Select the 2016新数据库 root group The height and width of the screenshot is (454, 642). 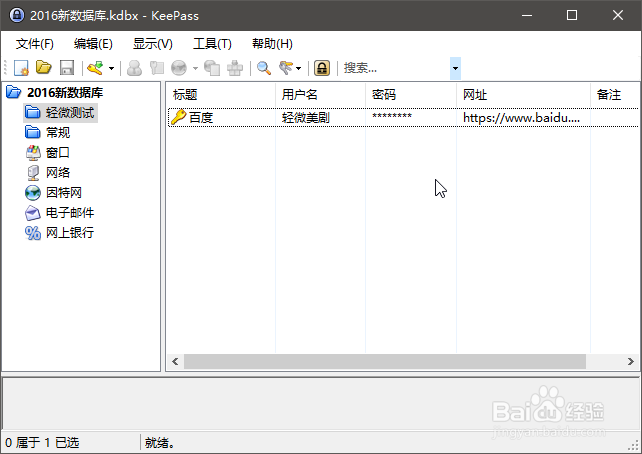pos(65,93)
